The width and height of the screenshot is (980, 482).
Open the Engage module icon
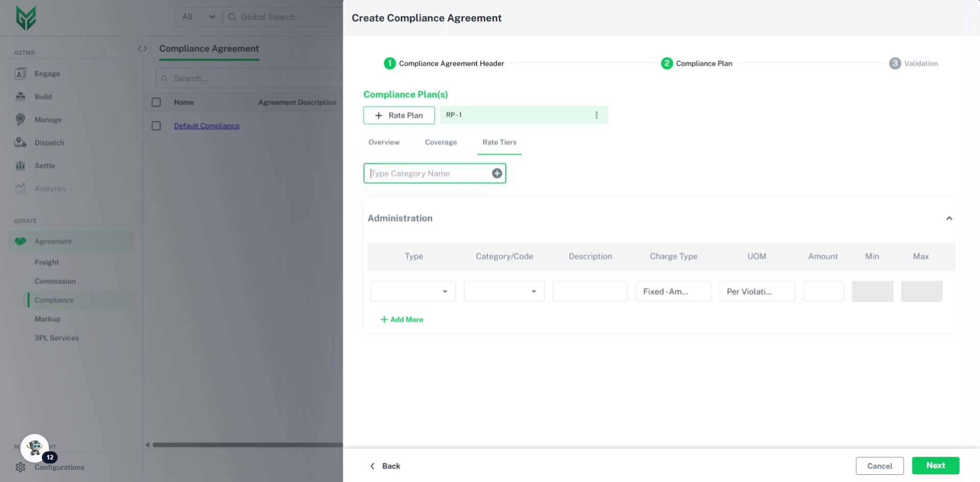click(20, 74)
